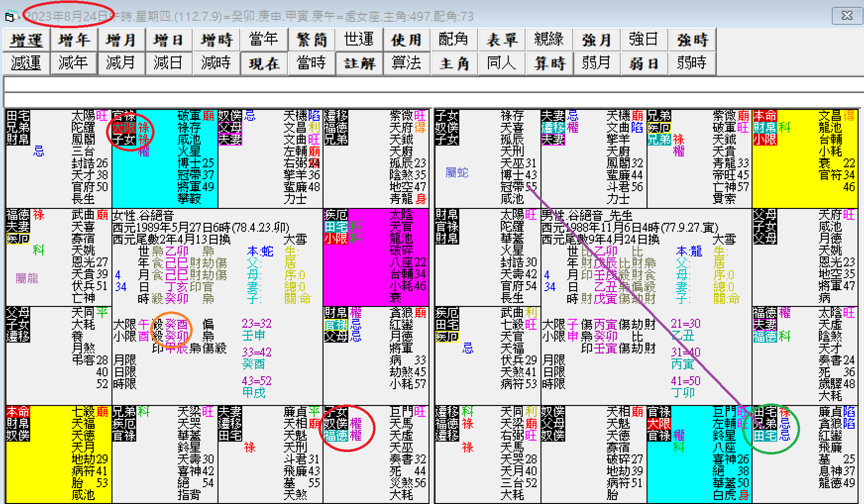This screenshot has height=504, width=864.
Task: Click the 減時 button
Action: pyautogui.click(x=216, y=63)
